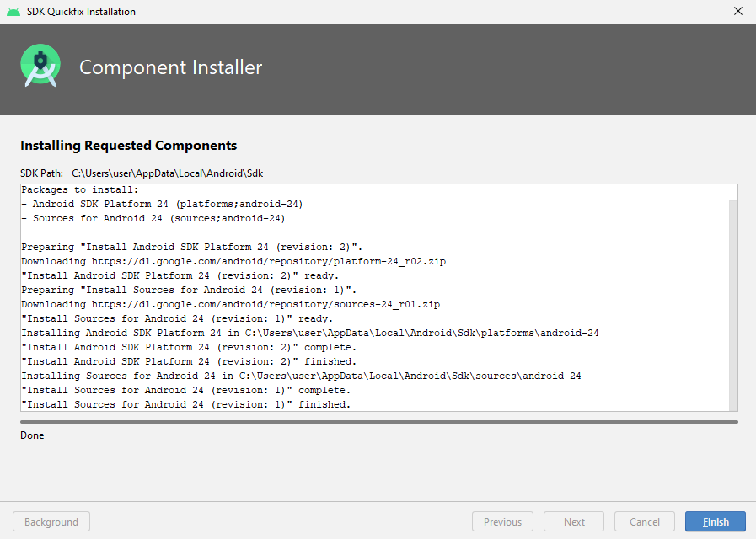Click the 'Component Installer' title text
This screenshot has height=539, width=756.
pyautogui.click(x=171, y=67)
